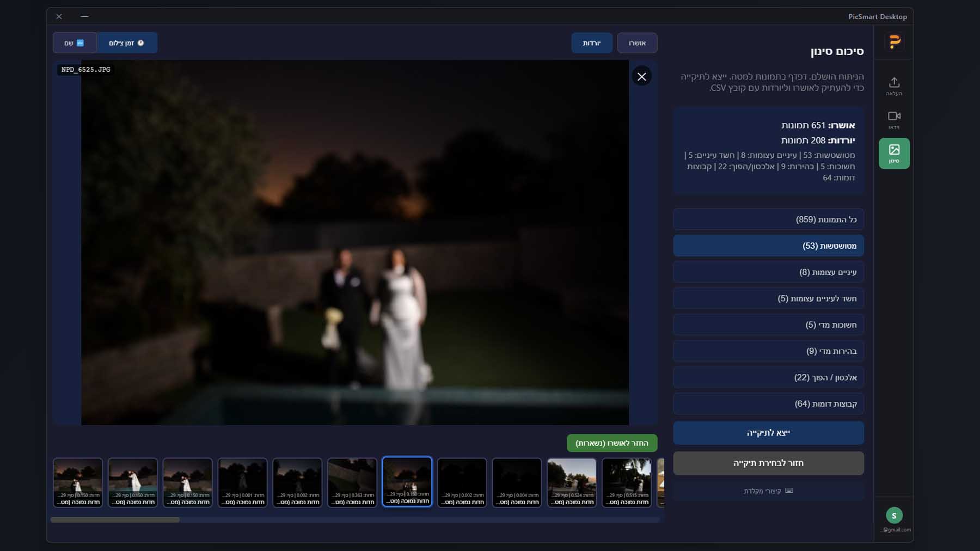Viewport: 980px width, 551px height.
Task: Open thumbnail with sharpness 0.524
Action: 571,482
